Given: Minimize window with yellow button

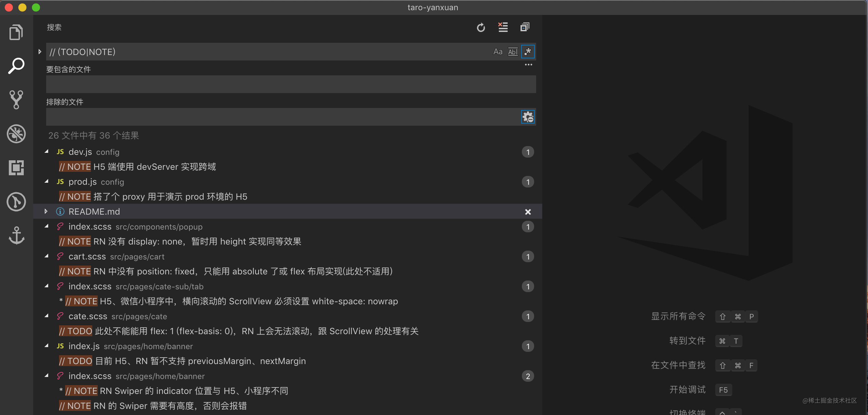Looking at the screenshot, I should click(22, 7).
